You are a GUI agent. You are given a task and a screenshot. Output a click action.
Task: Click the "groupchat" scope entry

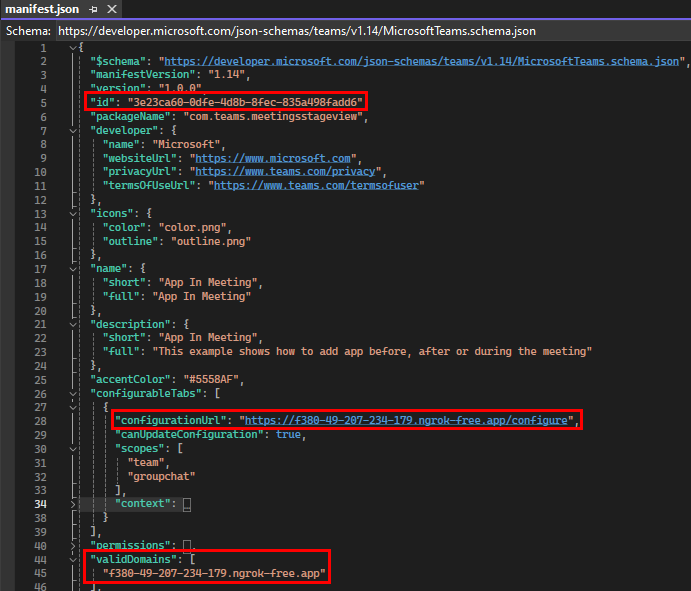pos(161,476)
